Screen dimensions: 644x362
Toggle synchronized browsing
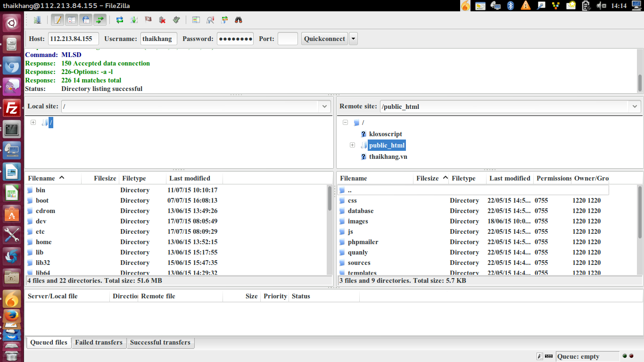click(x=224, y=20)
